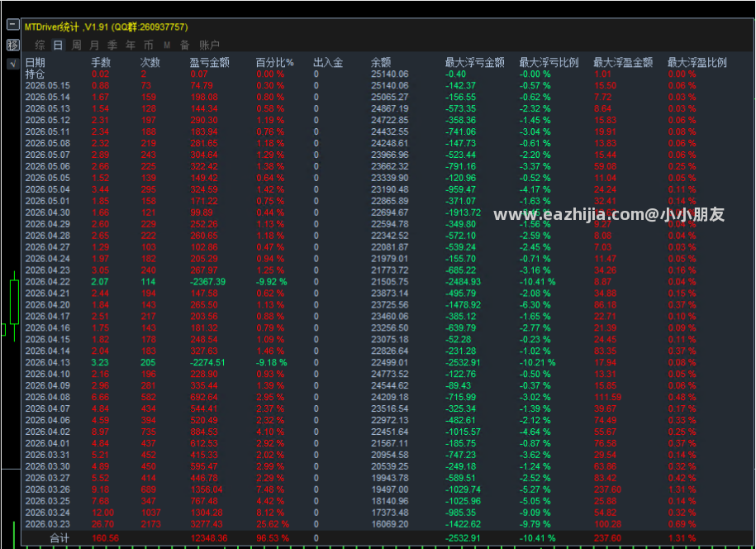
Task: Click the trade count 2173
Action: click(x=151, y=524)
